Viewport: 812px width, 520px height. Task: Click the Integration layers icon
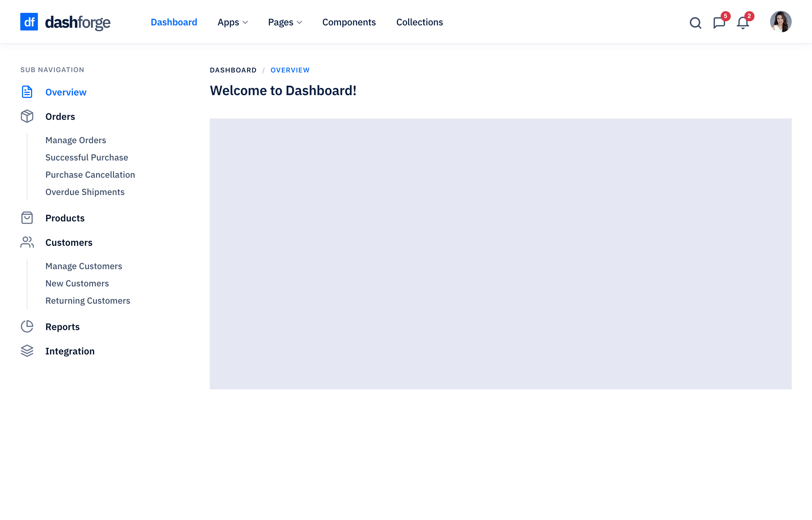27,351
